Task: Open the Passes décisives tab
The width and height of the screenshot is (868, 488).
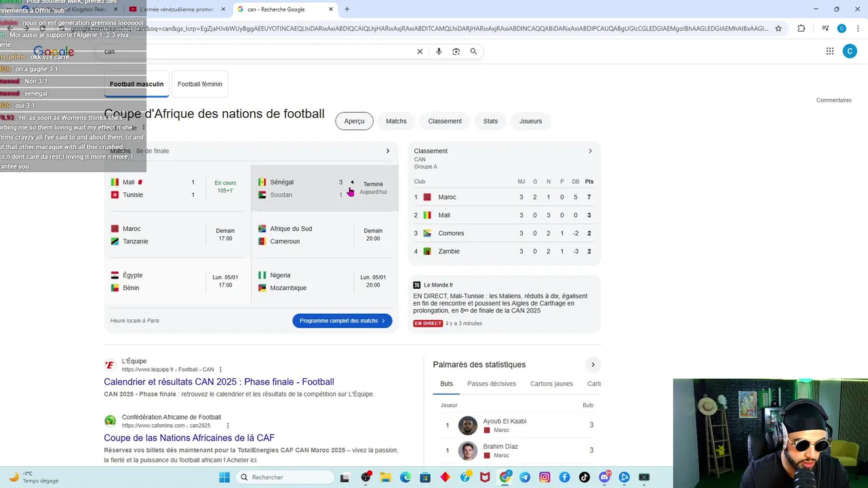Action: [x=492, y=384]
